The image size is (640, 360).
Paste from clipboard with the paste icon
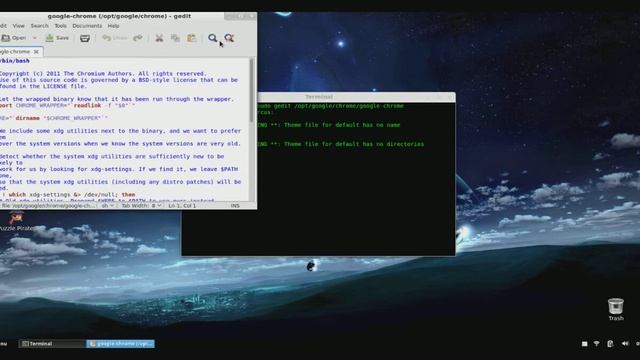click(x=191, y=38)
